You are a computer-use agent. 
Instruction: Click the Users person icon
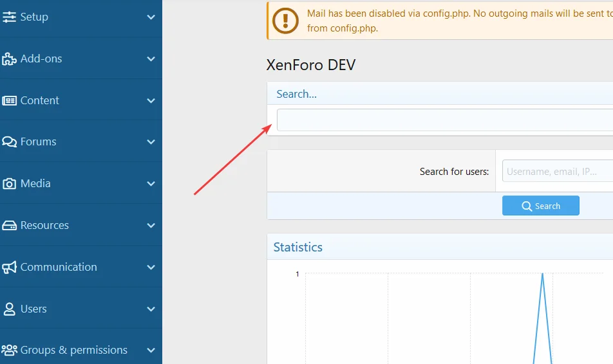click(x=9, y=309)
